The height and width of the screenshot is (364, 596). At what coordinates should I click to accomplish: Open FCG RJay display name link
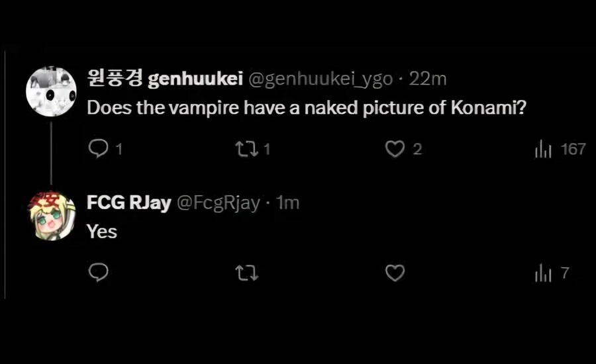point(129,203)
